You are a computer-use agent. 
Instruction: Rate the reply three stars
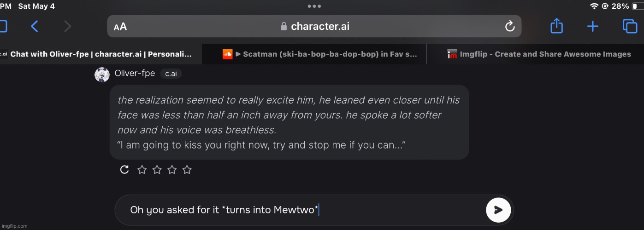172,170
